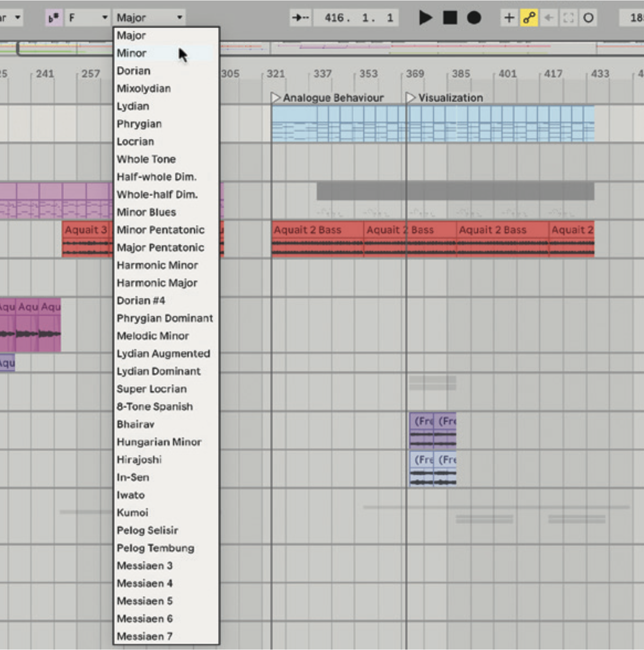Click the Automation Arm icon
Viewport: 644px width, 650px height.
pyautogui.click(x=529, y=17)
